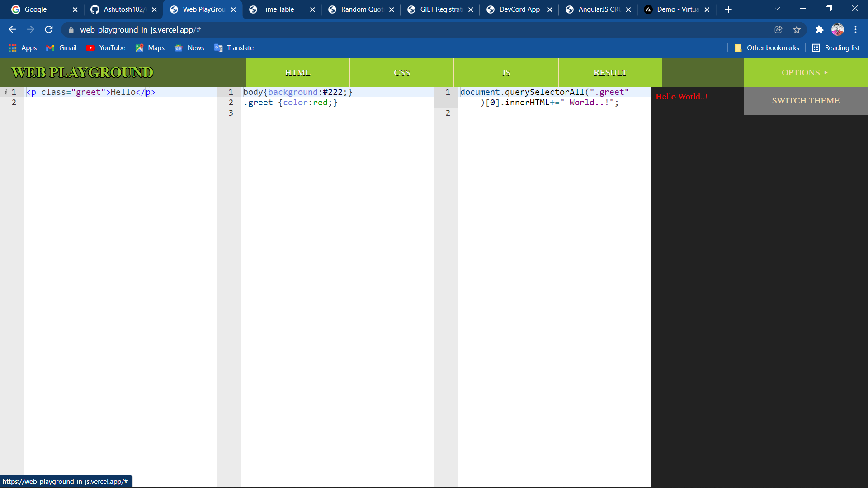Open the YouTube bookmark

tap(106, 47)
